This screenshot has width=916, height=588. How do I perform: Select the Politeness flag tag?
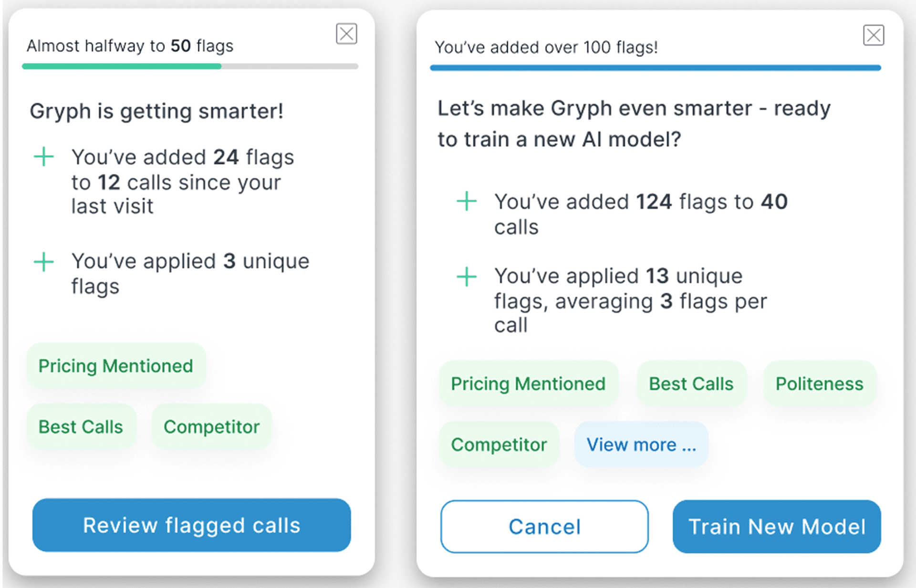pyautogui.click(x=820, y=383)
